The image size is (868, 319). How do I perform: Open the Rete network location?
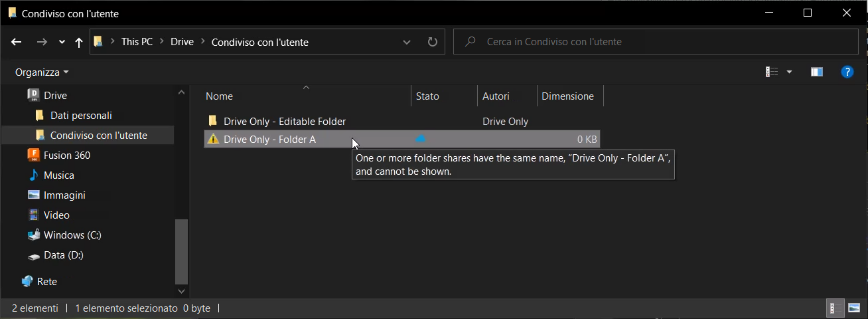tap(46, 282)
